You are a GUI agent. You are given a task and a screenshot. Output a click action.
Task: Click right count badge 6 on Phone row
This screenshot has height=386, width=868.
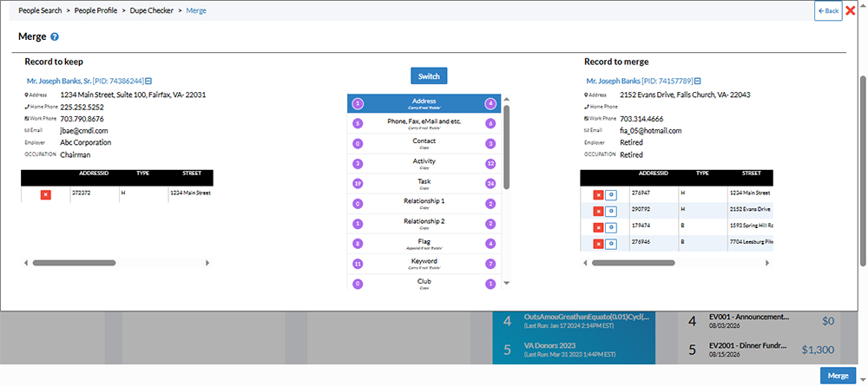[490, 124]
